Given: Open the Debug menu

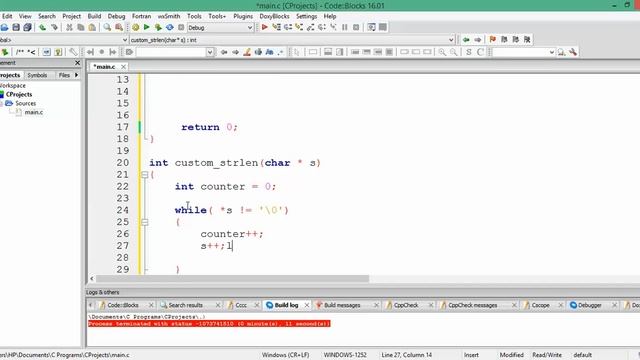Looking at the screenshot, I should (x=116, y=16).
